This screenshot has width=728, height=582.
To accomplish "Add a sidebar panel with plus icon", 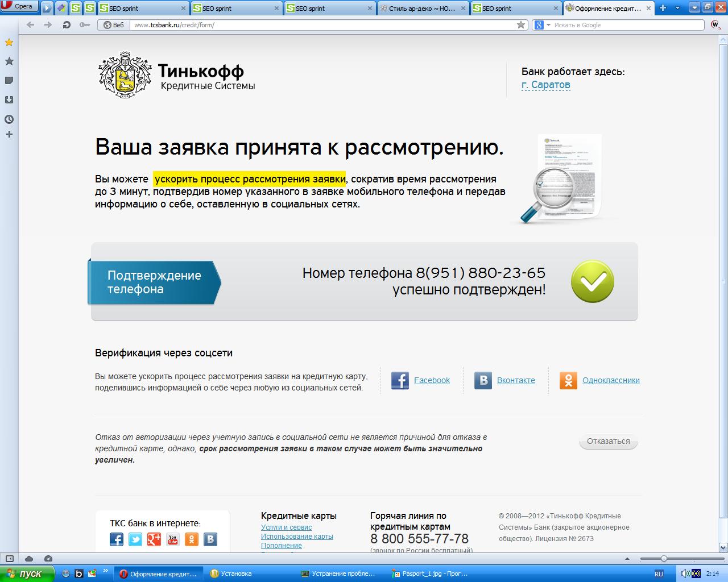I will point(9,135).
